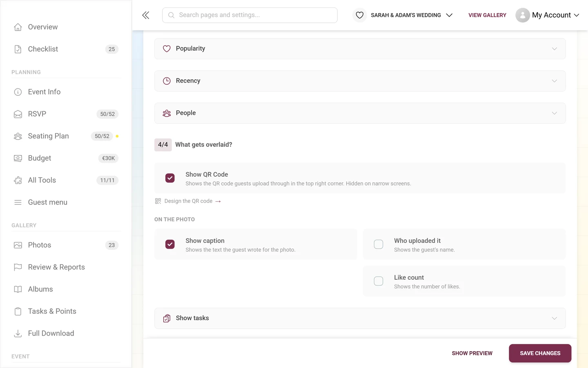The width and height of the screenshot is (588, 368).
Task: Click the Guest menu label
Action: click(x=48, y=202)
